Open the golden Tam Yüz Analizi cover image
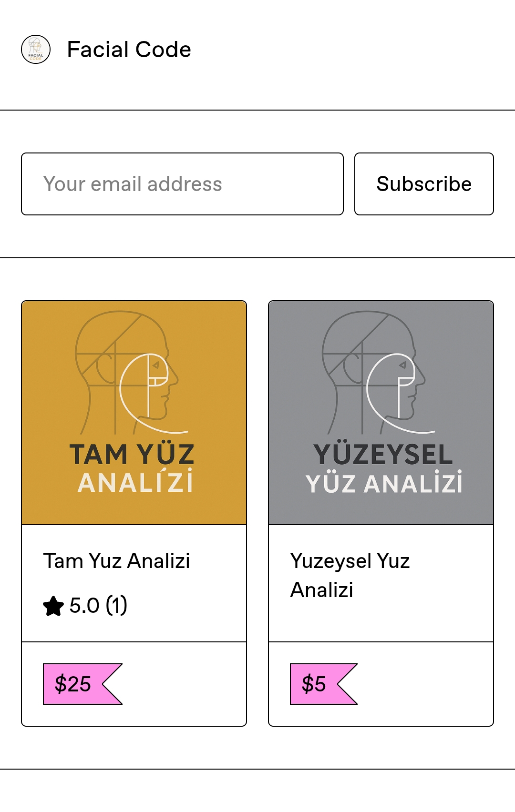The image size is (515, 812). point(134,413)
